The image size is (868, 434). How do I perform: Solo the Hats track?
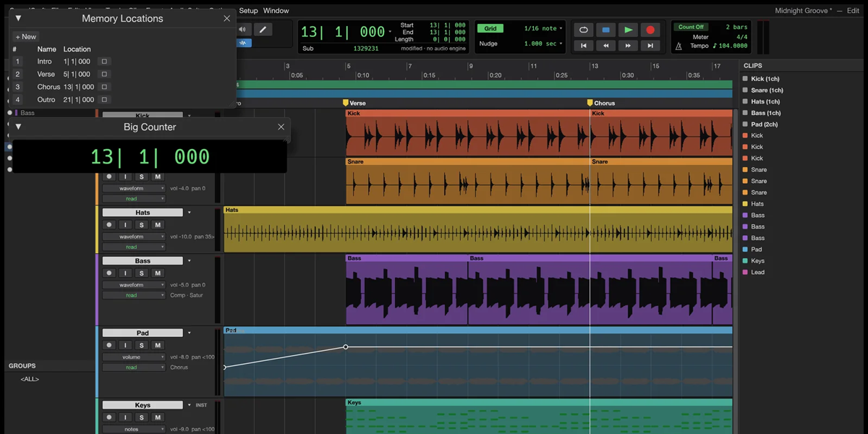pyautogui.click(x=142, y=225)
